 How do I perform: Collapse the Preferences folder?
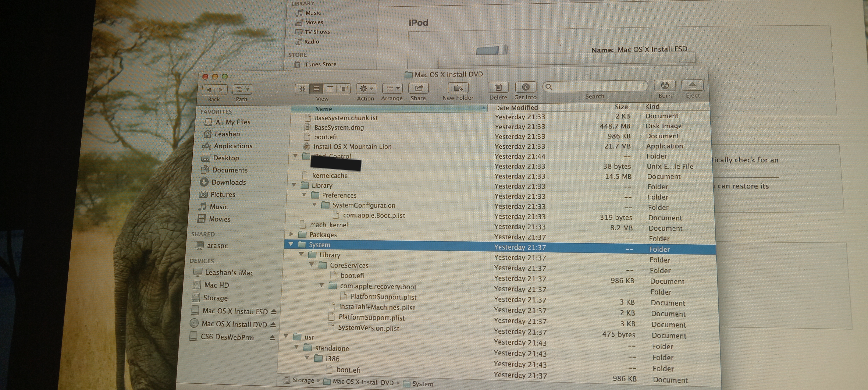pos(304,195)
